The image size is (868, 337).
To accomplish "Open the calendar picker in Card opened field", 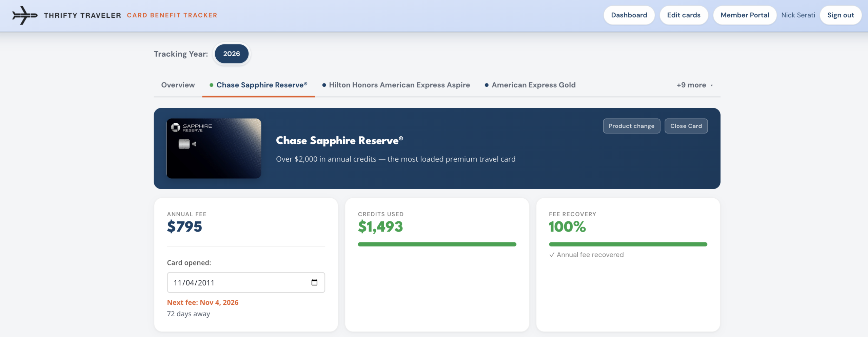I will (x=314, y=282).
